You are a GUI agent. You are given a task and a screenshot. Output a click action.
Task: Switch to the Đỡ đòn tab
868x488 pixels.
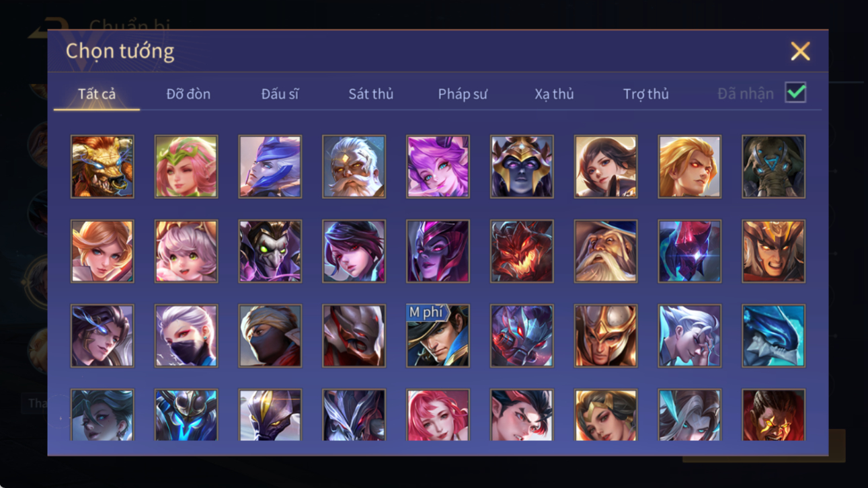point(188,94)
